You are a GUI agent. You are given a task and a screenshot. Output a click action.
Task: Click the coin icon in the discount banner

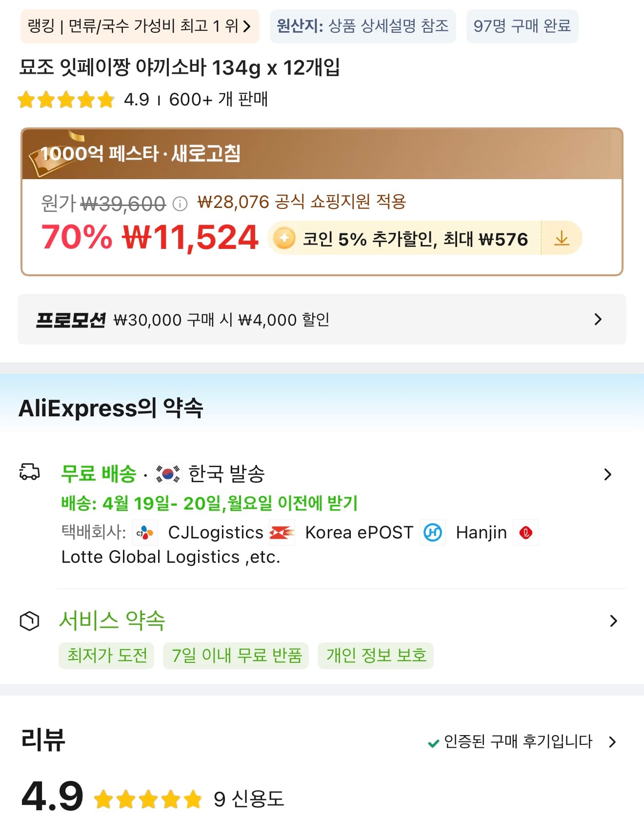point(283,238)
